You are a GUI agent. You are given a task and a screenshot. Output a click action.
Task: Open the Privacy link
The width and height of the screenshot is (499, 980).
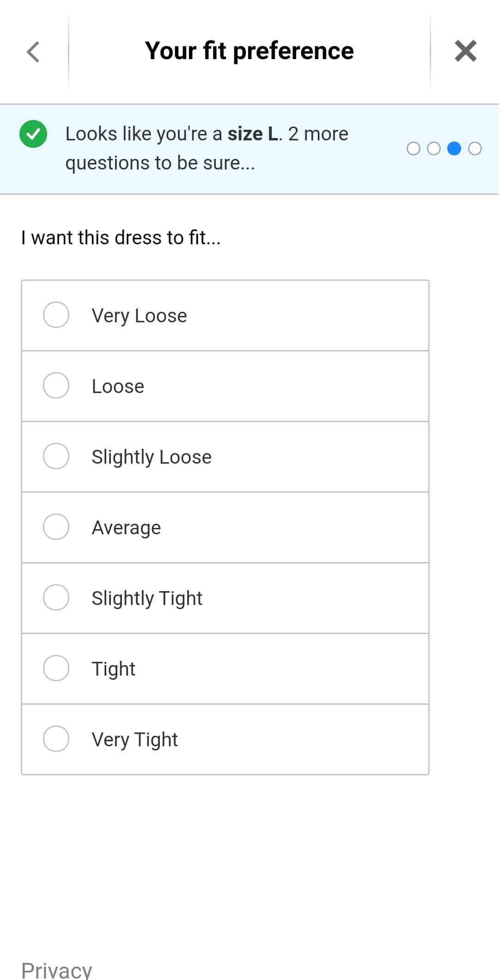(57, 970)
